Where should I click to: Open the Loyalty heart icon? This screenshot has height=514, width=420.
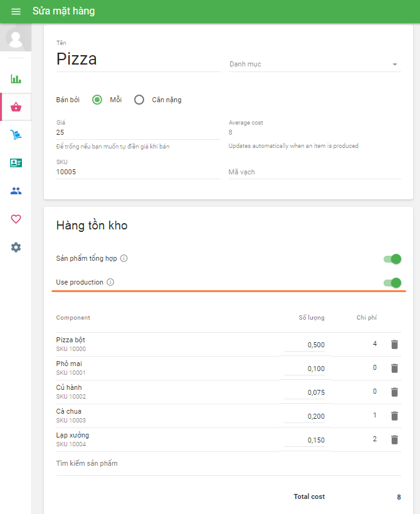16,219
